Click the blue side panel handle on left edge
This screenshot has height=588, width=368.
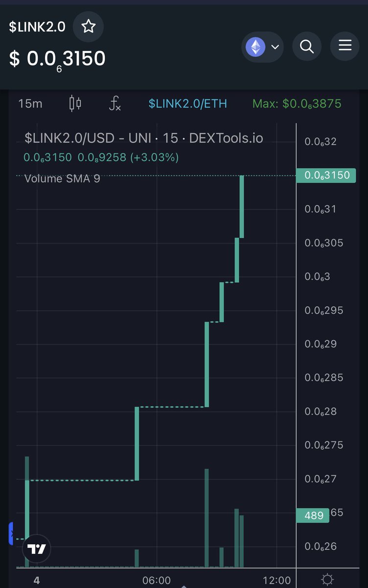coord(11,534)
